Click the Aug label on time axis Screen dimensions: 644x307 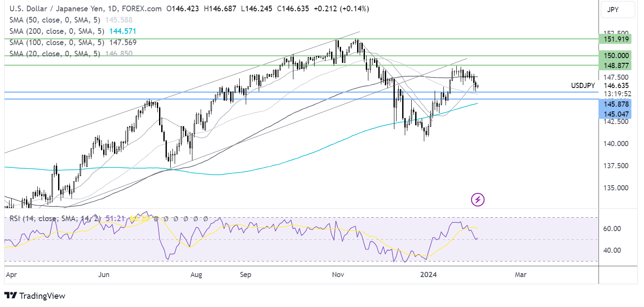(196, 274)
